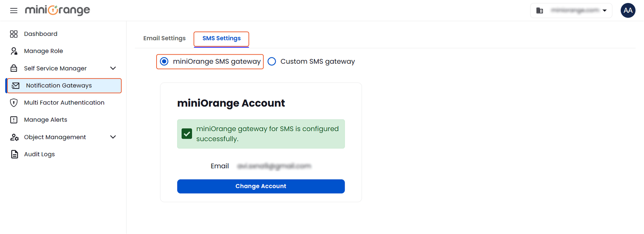Click the Manage Alerts alert icon

(14, 120)
